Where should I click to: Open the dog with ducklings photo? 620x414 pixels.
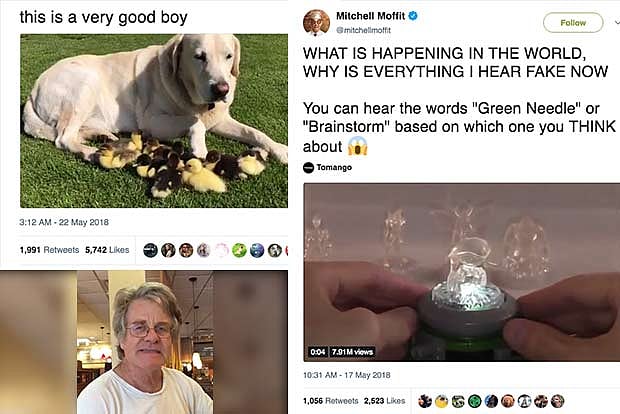pos(154,121)
